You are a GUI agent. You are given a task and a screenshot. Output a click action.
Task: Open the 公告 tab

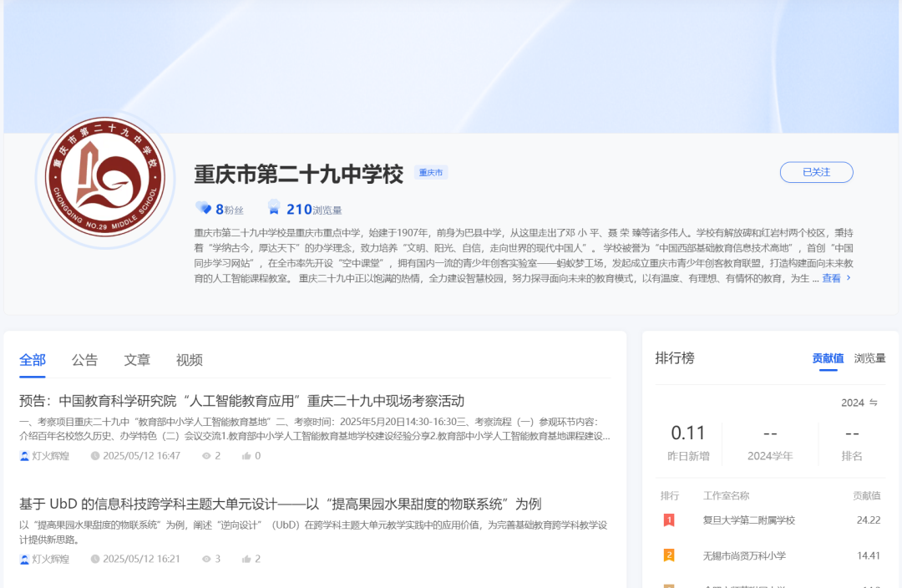click(x=86, y=359)
